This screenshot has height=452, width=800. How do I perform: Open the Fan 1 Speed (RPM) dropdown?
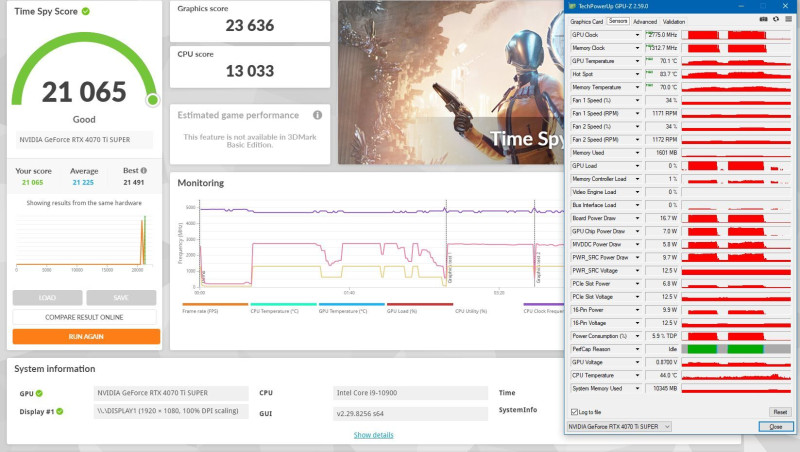[x=637, y=113]
